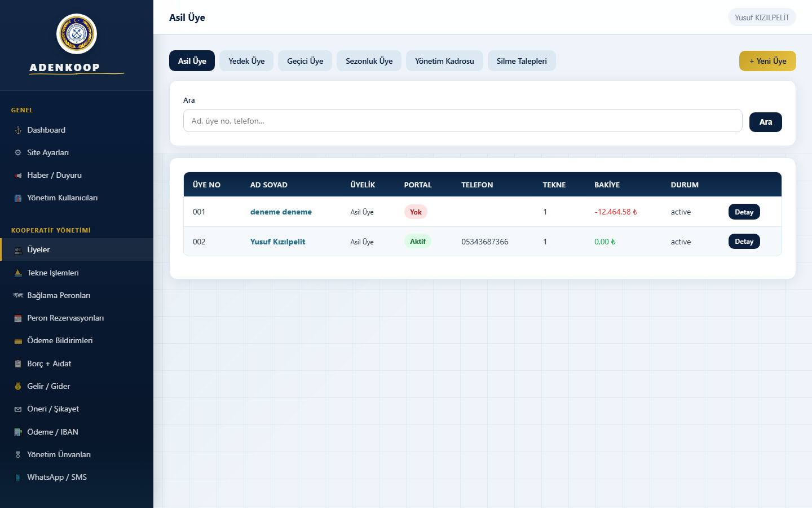Click the WhatsApp / SMS phone icon
The image size is (812, 508).
tap(18, 478)
